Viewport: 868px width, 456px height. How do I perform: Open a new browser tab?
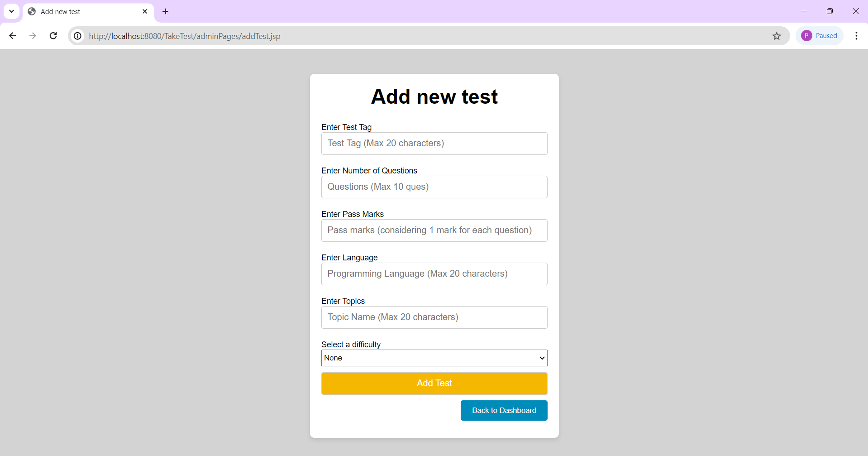click(x=166, y=11)
